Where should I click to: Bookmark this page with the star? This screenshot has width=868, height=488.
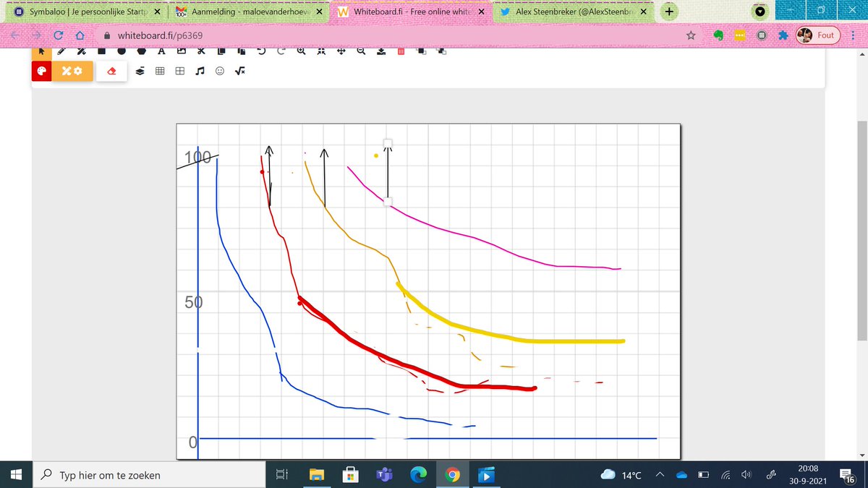[691, 35]
